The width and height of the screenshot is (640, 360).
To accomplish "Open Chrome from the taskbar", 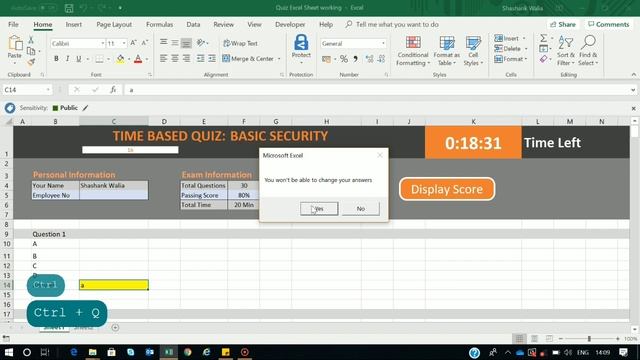I will pyautogui.click(x=188, y=352).
